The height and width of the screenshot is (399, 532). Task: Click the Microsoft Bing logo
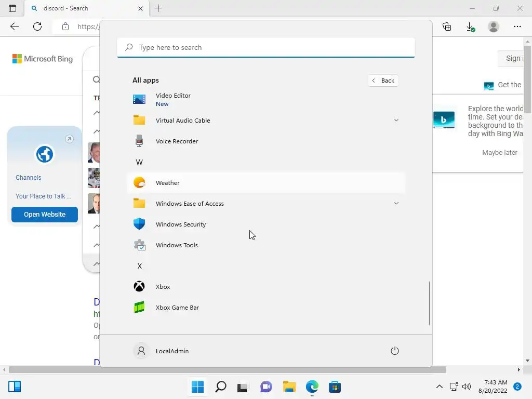click(x=43, y=59)
